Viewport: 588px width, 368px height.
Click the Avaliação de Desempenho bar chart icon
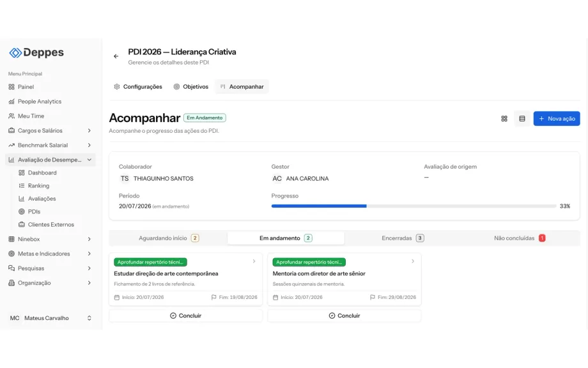[12, 160]
